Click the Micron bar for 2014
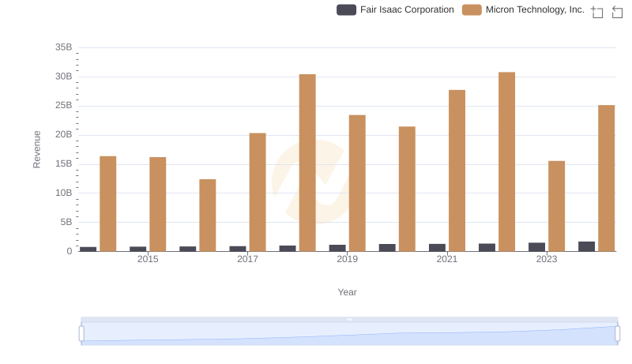632x364 pixels. pos(108,204)
